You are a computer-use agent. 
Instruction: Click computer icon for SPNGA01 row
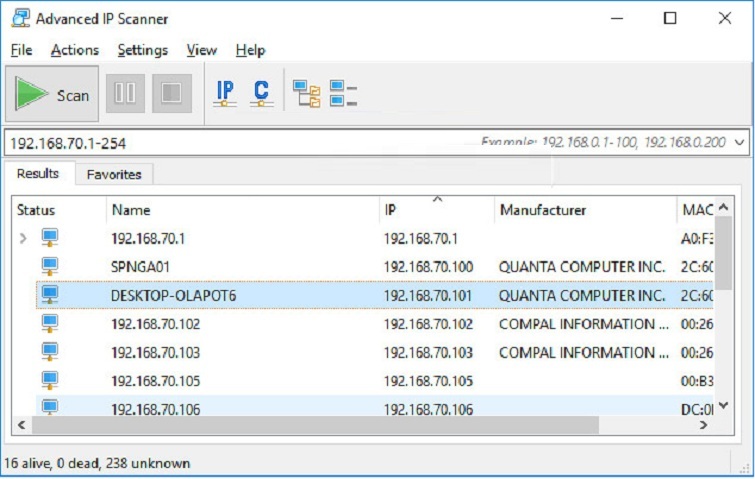coord(50,267)
